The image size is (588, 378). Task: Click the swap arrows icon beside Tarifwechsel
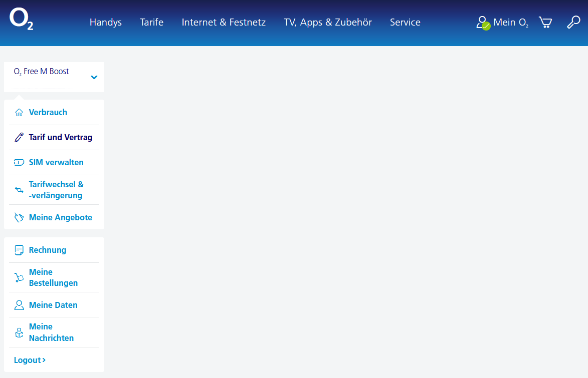[19, 190]
